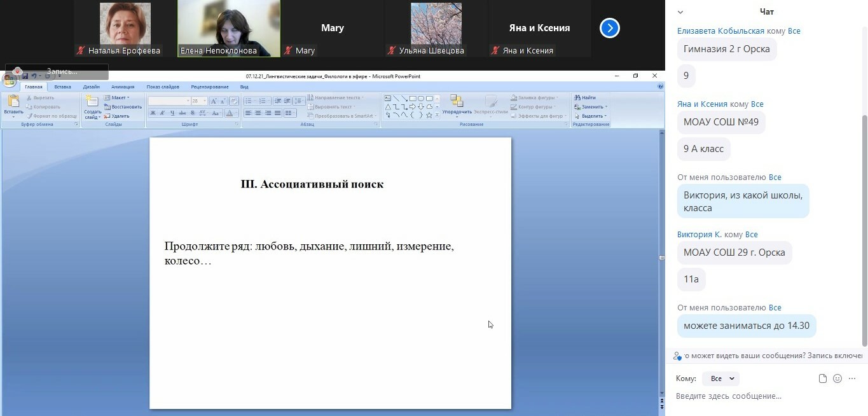
Task: Toggle bold (Ж) text formatting
Action: 153,113
